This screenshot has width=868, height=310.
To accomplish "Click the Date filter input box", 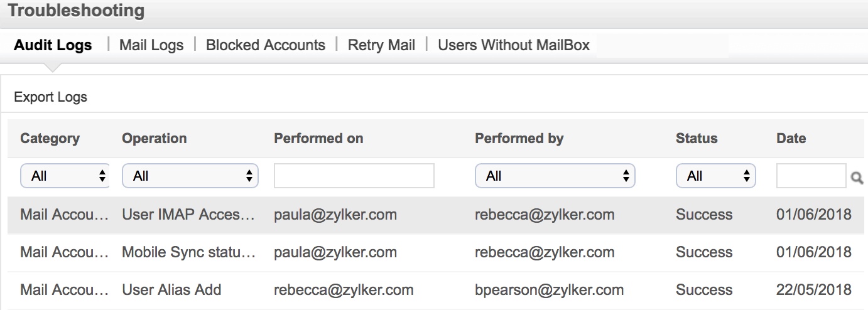I will (811, 176).
